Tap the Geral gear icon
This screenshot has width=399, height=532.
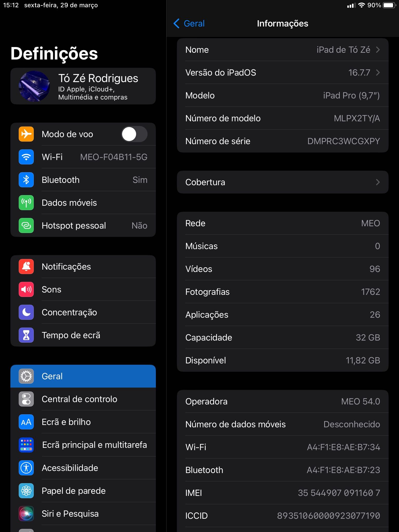point(26,376)
